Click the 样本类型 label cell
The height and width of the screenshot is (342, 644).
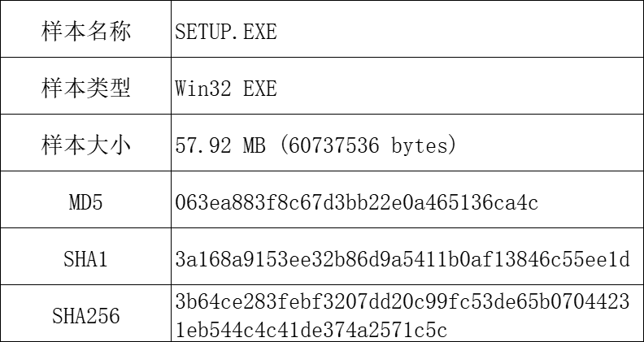coord(86,88)
